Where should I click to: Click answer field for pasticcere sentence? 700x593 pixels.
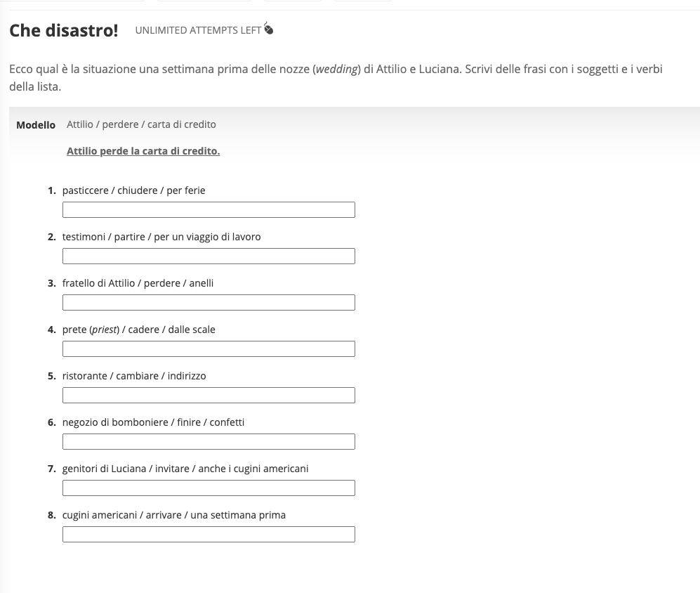coord(209,210)
